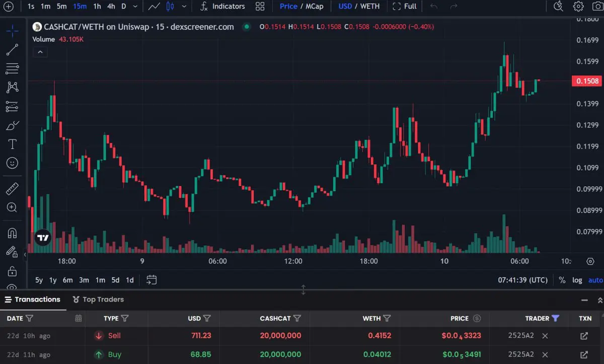Screen dimensions: 604x364
Task: Toggle log scale mode
Action: [577, 280]
